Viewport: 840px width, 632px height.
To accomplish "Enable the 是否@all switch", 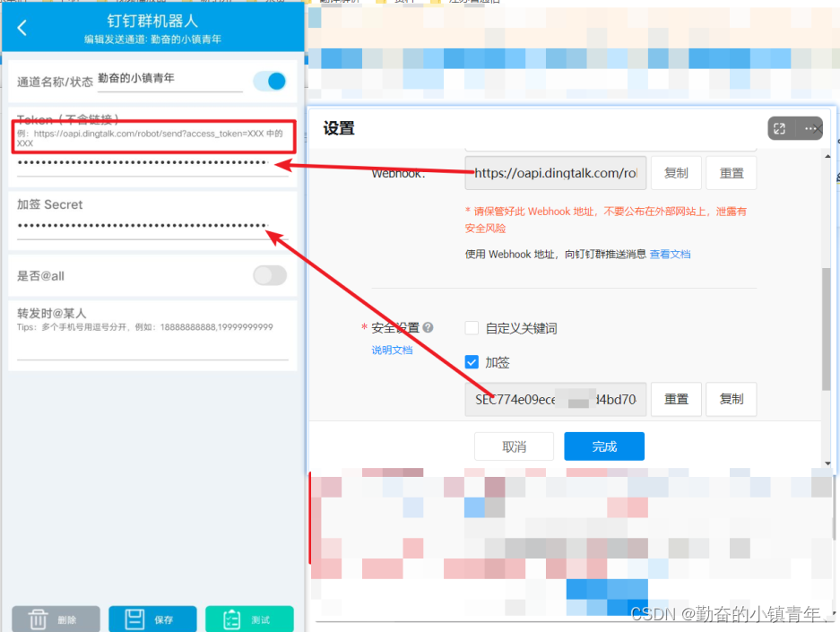I will coord(270,276).
